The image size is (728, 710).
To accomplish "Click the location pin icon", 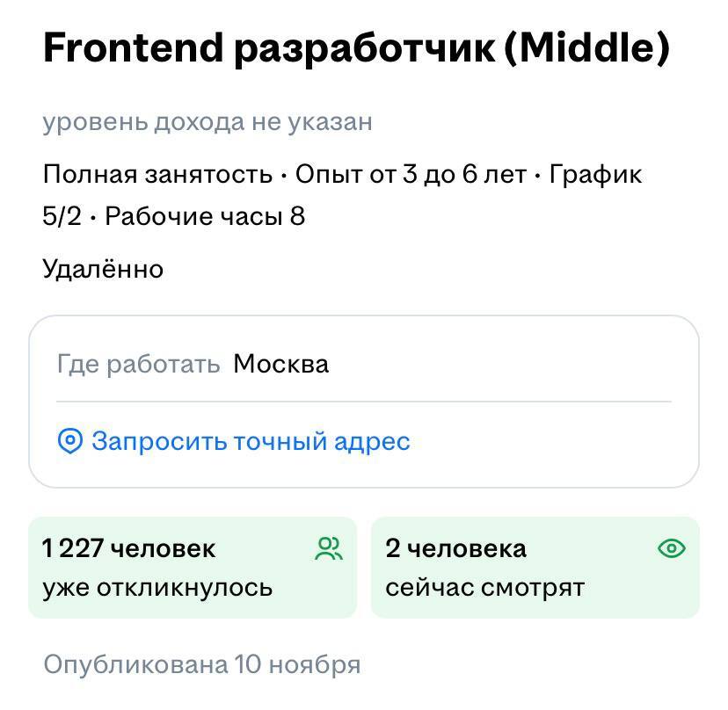I will click(x=69, y=441).
